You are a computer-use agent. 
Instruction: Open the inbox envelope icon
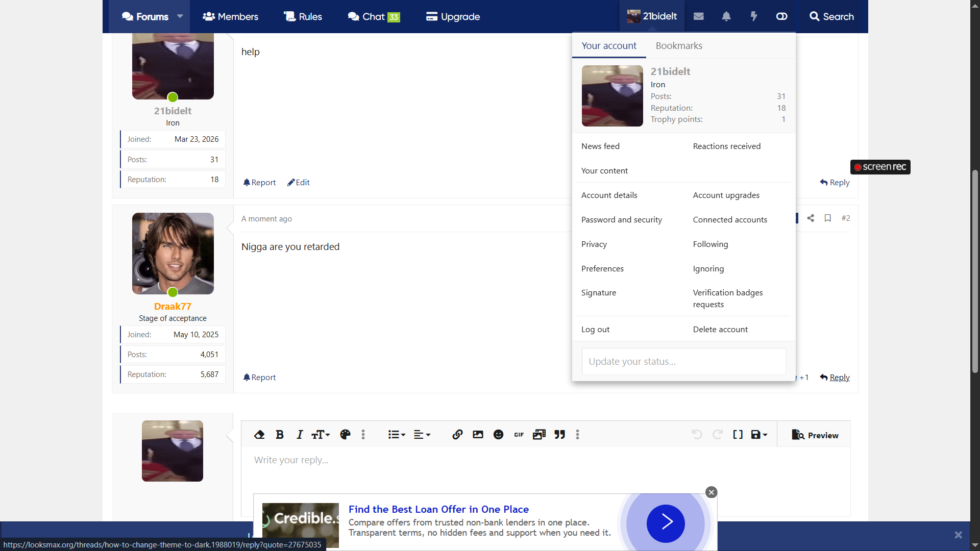[x=699, y=16]
